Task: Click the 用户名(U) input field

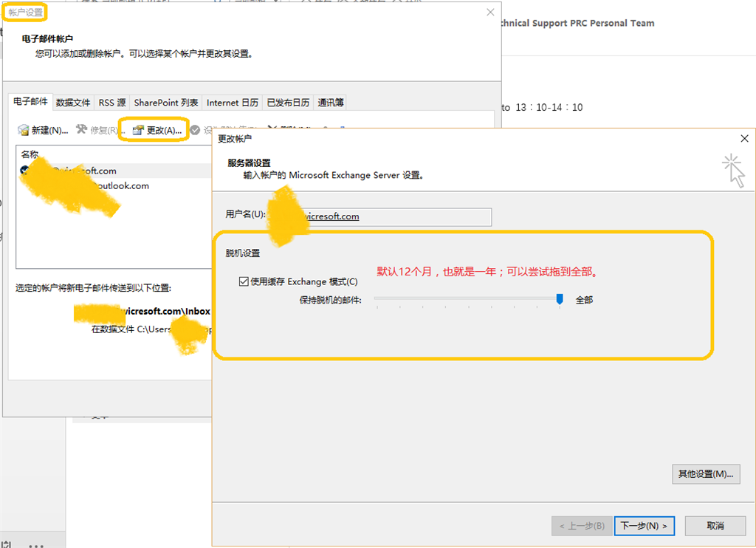Action: (x=381, y=216)
